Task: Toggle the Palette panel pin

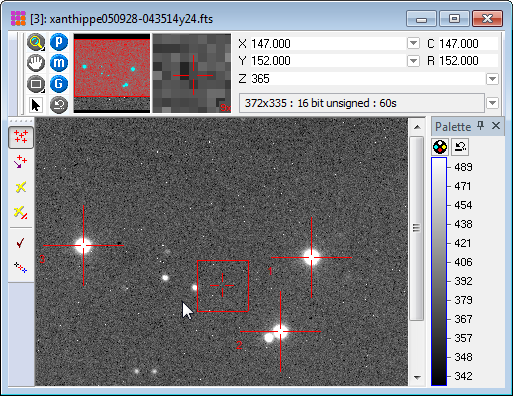Action: pos(480,126)
